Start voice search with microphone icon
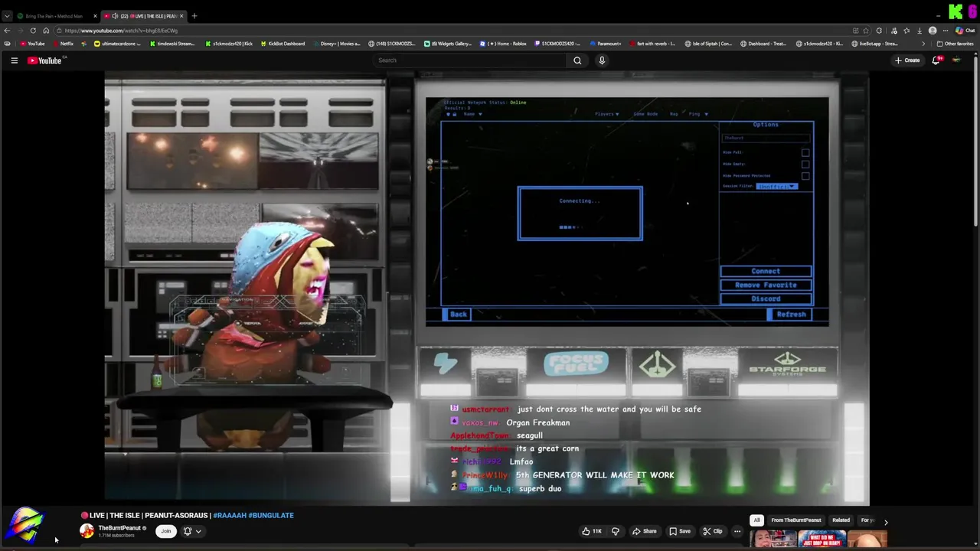The image size is (980, 551). coord(602,60)
